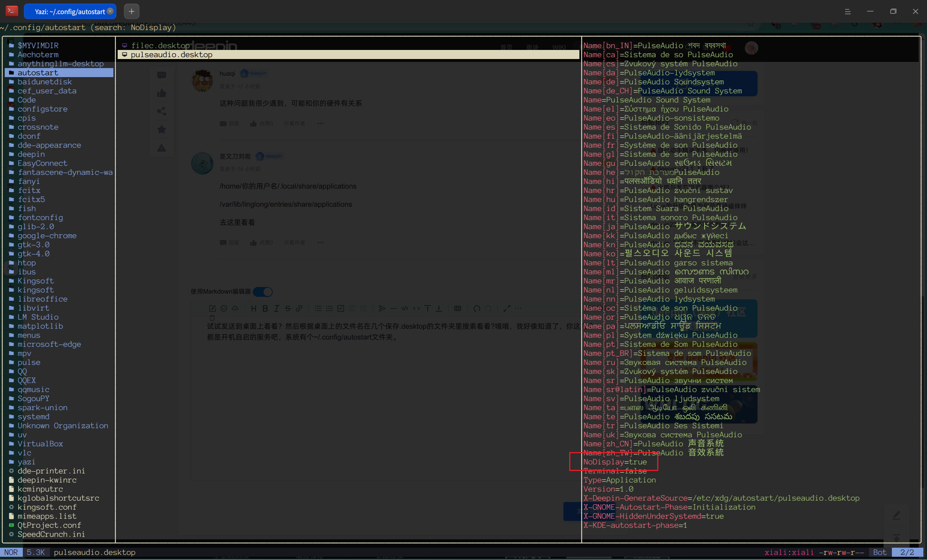This screenshot has width=927, height=560.
Task: Select the dde-printer.ini file
Action: click(x=59, y=471)
